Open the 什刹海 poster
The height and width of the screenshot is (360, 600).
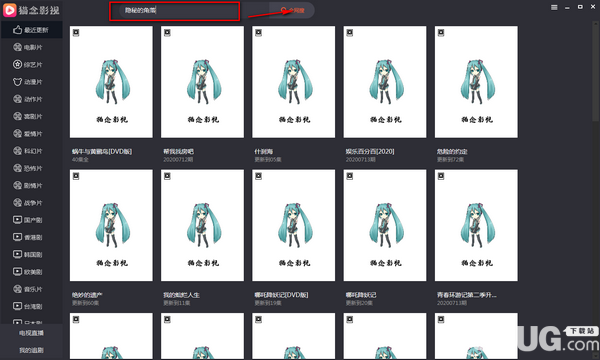[x=293, y=82]
